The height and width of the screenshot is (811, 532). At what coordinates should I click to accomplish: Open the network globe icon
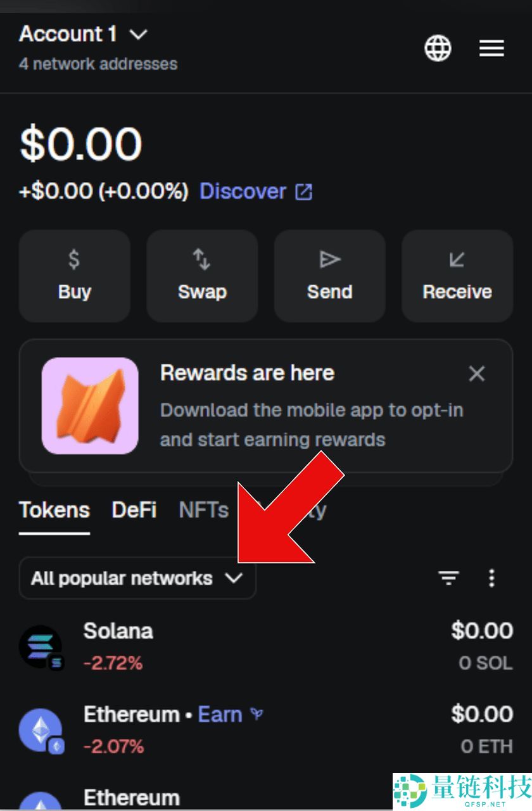click(437, 48)
